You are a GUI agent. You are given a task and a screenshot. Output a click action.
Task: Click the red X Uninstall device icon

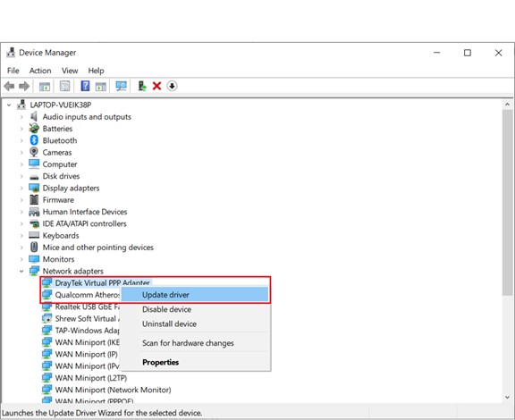click(x=157, y=86)
